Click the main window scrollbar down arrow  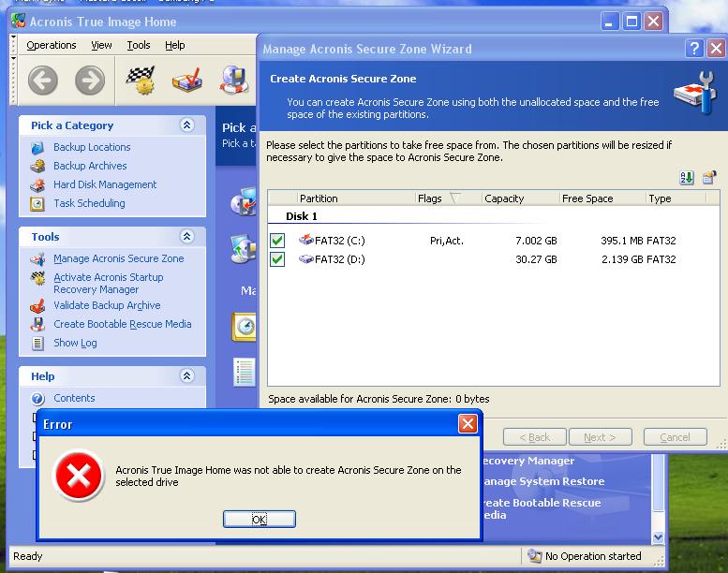(x=658, y=537)
